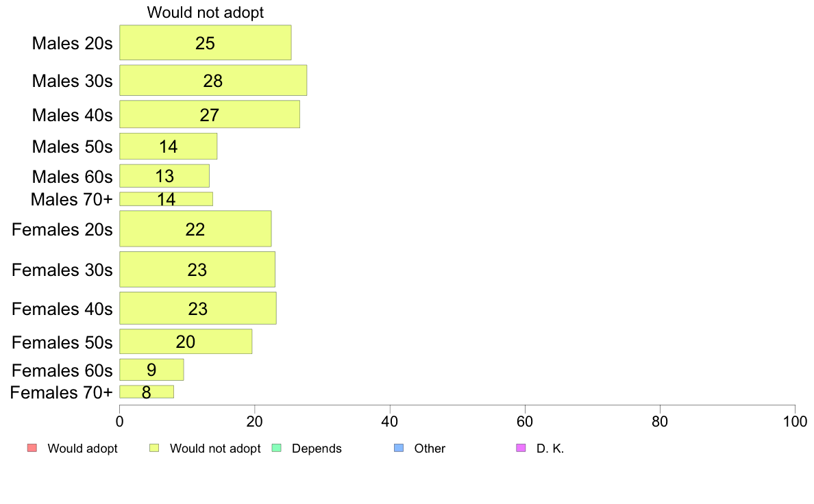Screen dimensions: 814x504
Task: Click the Males 50s bar
Action: tap(168, 147)
